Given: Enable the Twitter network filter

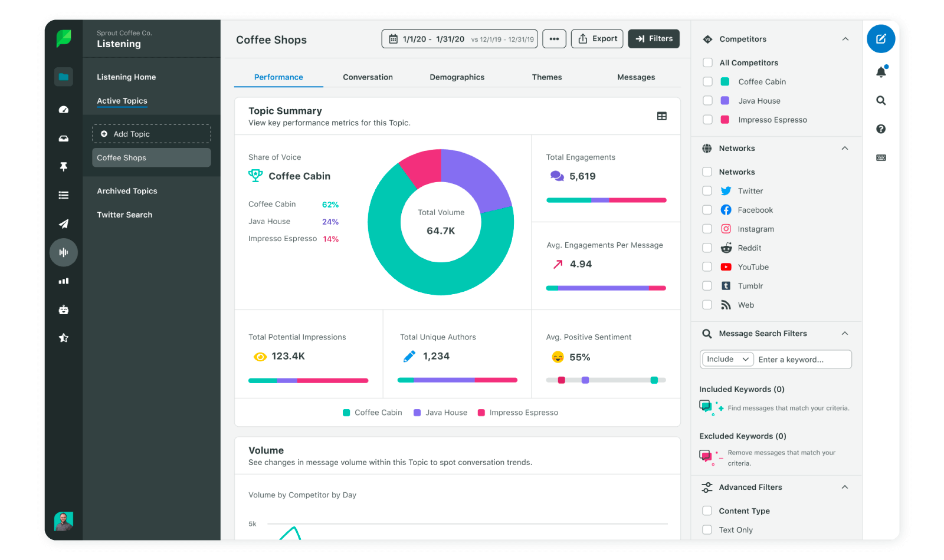Looking at the screenshot, I should point(707,190).
